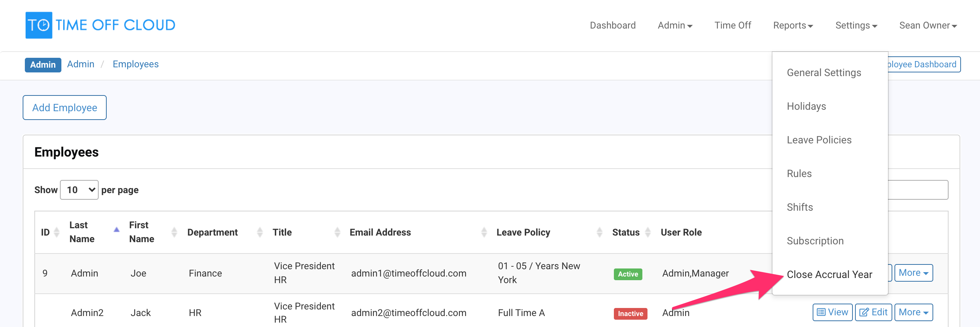Click admin1@timeoffcloud.com email cell
The height and width of the screenshot is (327, 980).
pos(409,273)
